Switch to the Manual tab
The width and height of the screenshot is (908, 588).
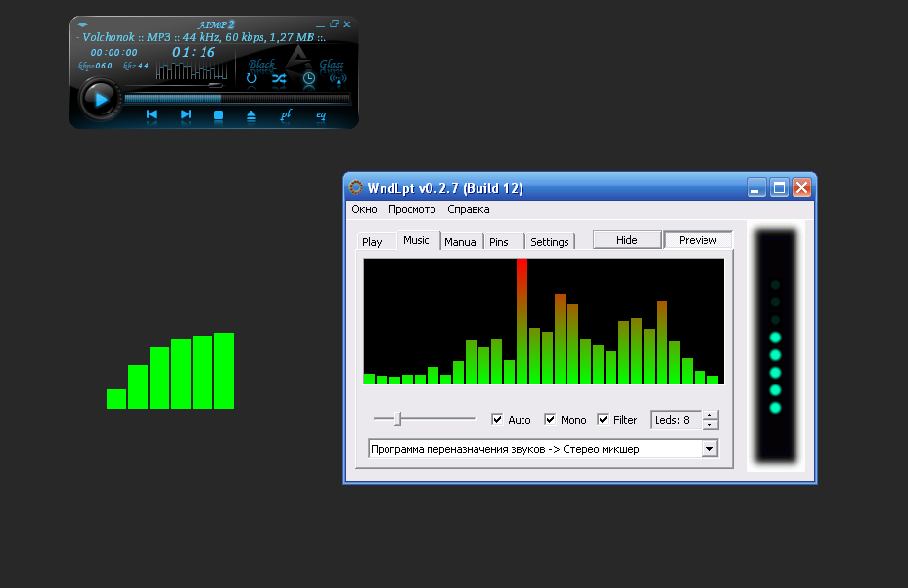461,242
